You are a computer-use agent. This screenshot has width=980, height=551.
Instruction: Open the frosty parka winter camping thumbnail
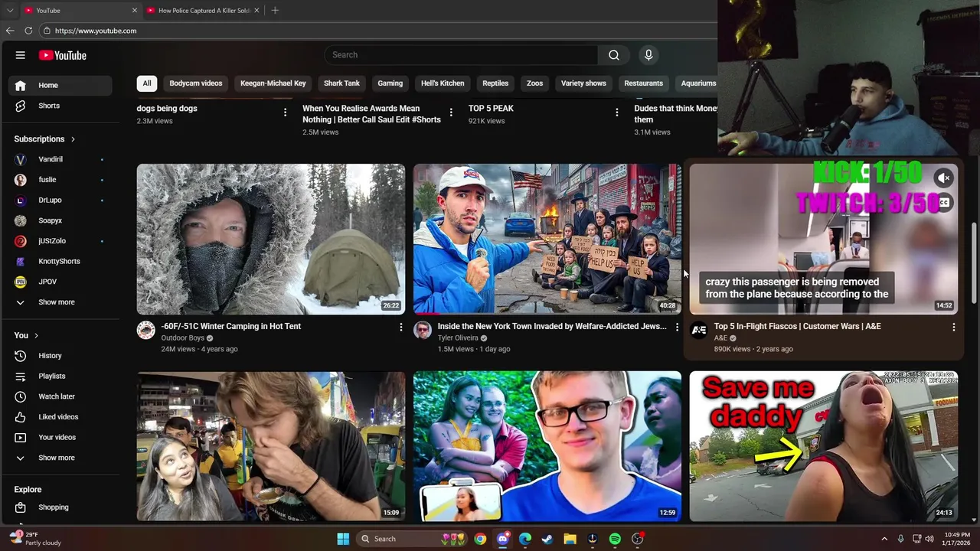(x=271, y=239)
